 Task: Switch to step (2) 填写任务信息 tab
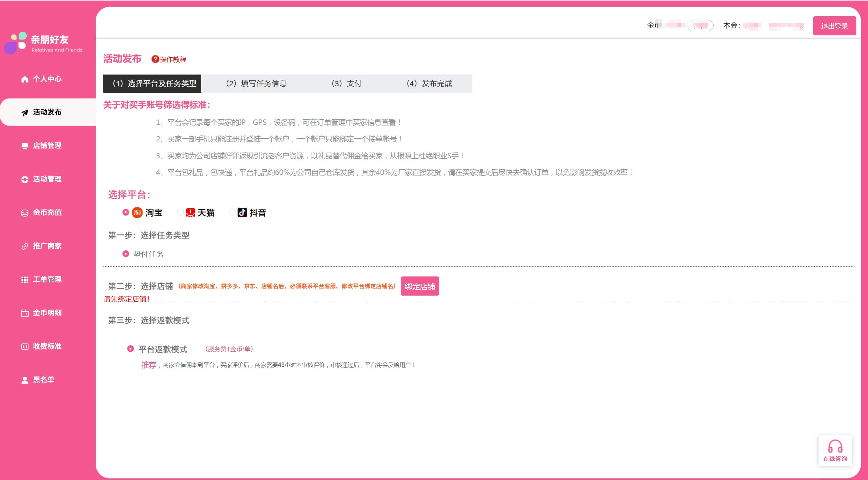256,83
